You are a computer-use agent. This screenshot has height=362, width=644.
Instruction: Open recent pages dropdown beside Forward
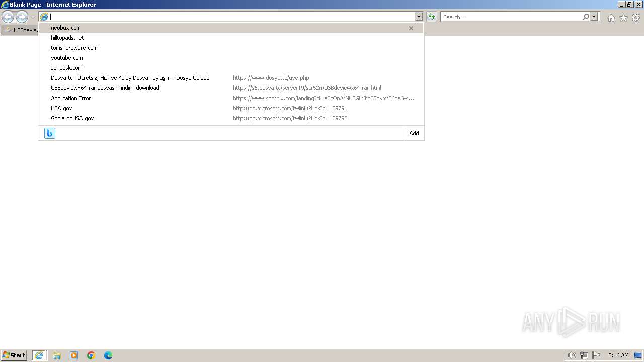(x=33, y=17)
